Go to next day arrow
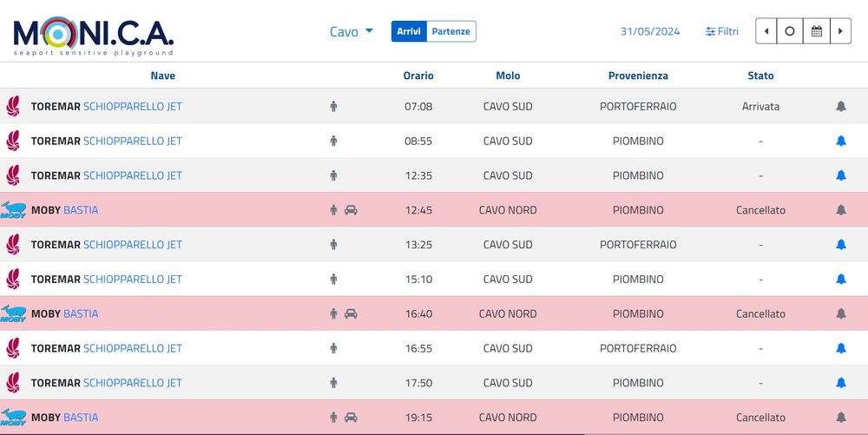The width and height of the screenshot is (868, 435). pos(839,31)
